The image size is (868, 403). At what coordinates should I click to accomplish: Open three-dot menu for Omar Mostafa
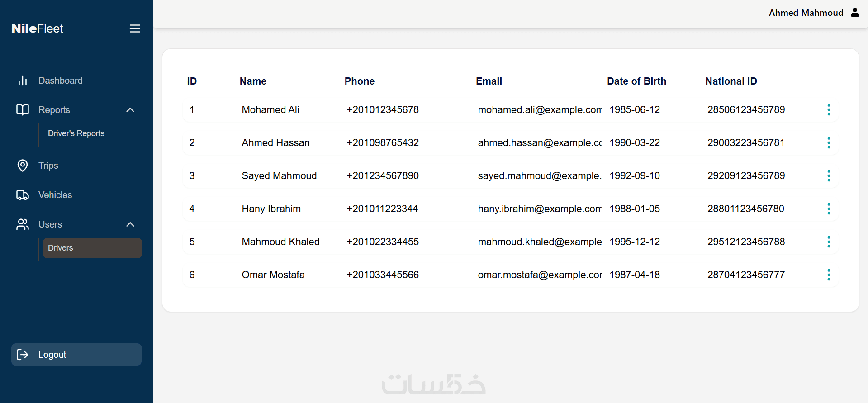[829, 275]
